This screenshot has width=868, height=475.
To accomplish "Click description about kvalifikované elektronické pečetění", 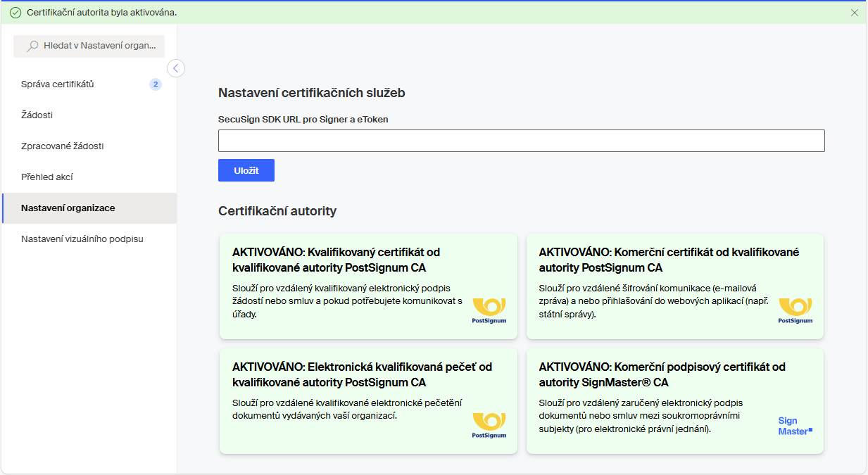I will pyautogui.click(x=347, y=410).
